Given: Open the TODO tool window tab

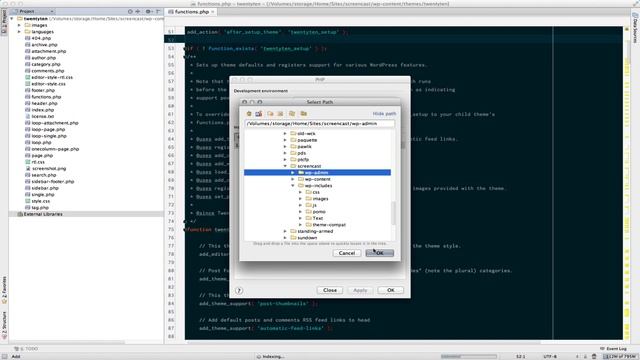Looking at the screenshot, I should 26,349.
